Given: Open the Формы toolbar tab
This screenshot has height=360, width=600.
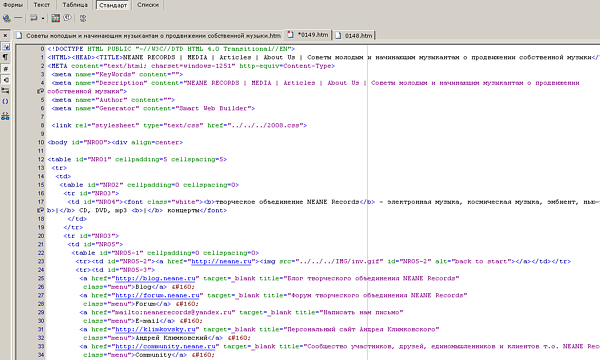Looking at the screenshot, I should [13, 5].
